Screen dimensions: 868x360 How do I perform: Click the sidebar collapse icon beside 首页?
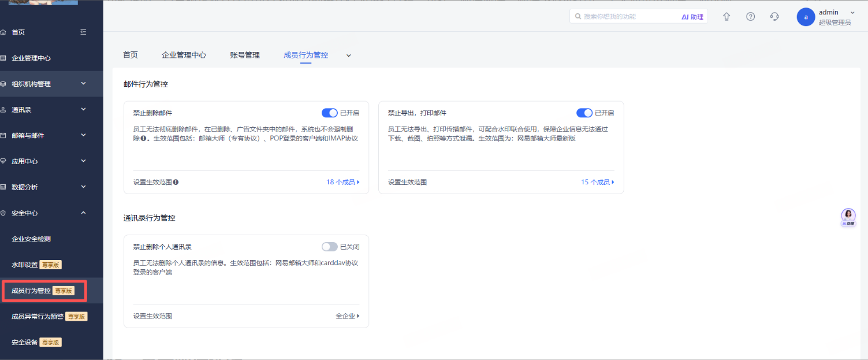(x=83, y=32)
